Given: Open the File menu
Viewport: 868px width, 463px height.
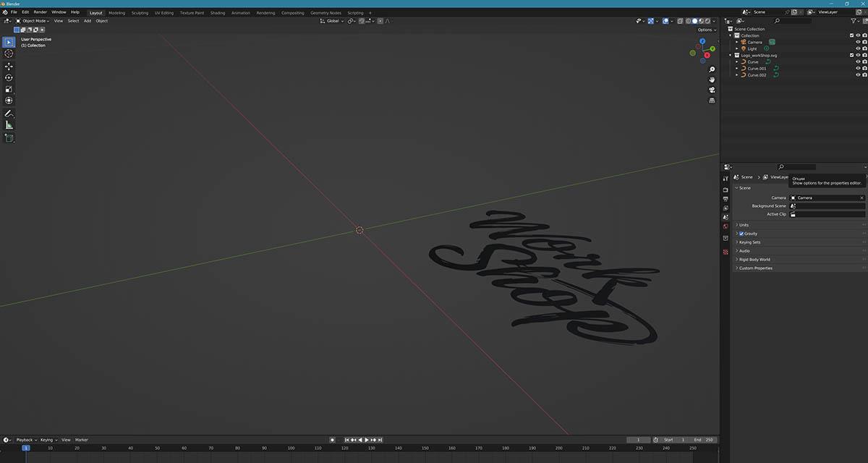Looking at the screenshot, I should point(14,12).
